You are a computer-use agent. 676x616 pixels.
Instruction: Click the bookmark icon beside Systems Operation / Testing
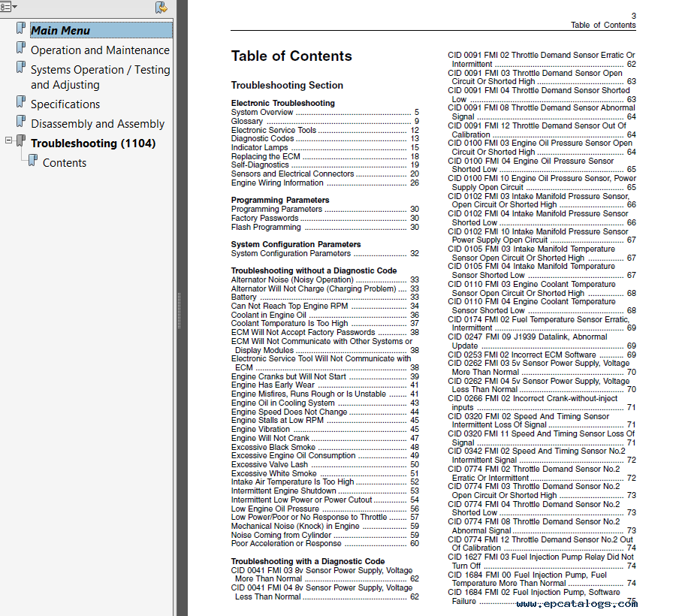(x=21, y=67)
